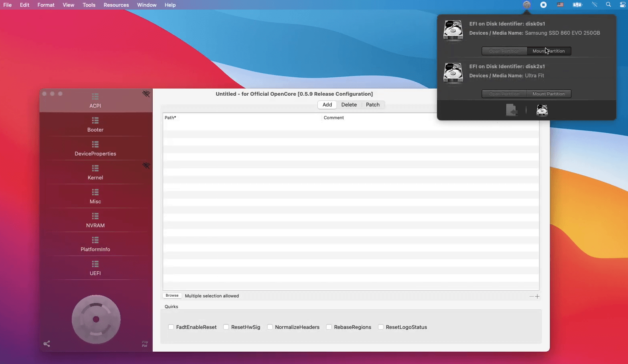Enable the ResetHwSig quirk

226,327
